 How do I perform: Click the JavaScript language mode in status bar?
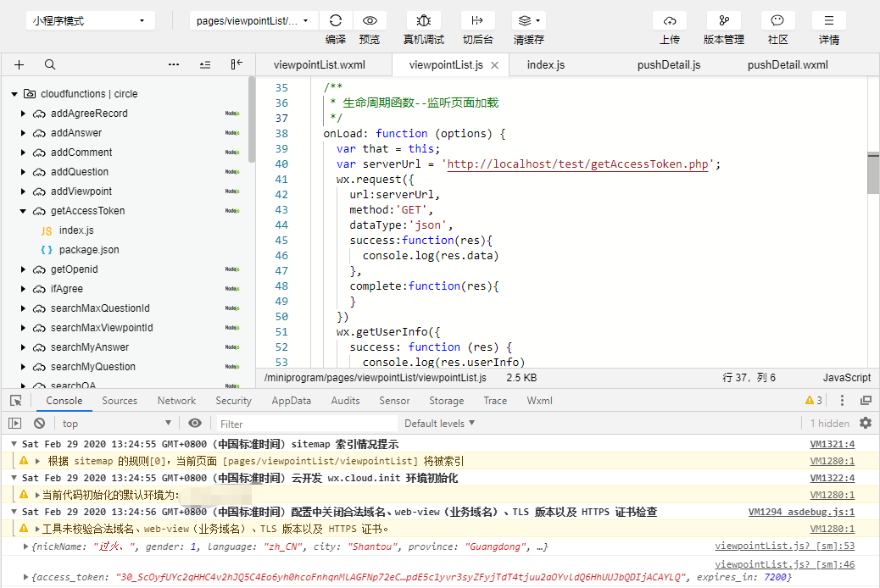846,378
